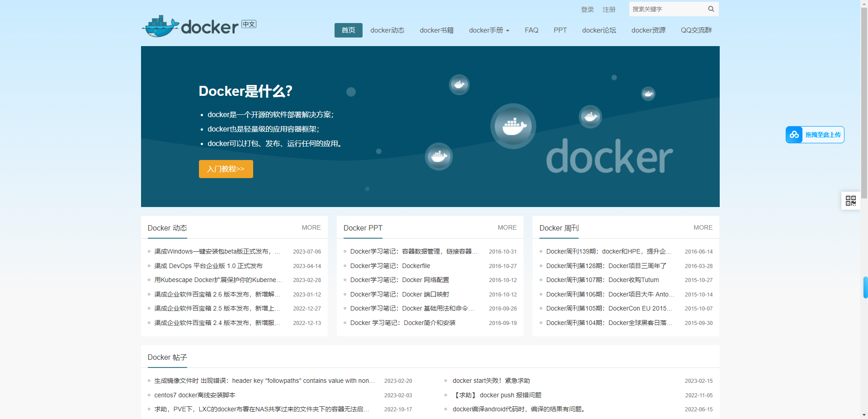
Task: Go to docker动态 in navigation
Action: [x=387, y=30]
